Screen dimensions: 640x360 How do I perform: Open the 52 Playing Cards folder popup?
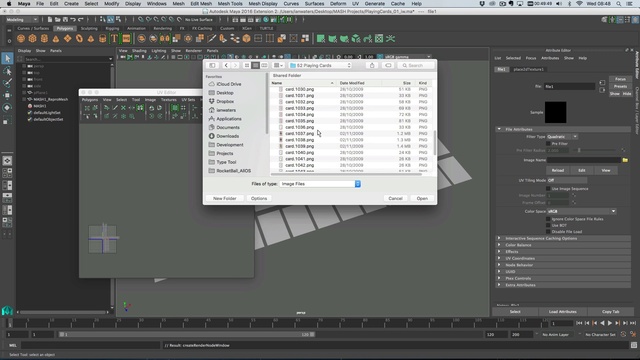click(320, 65)
